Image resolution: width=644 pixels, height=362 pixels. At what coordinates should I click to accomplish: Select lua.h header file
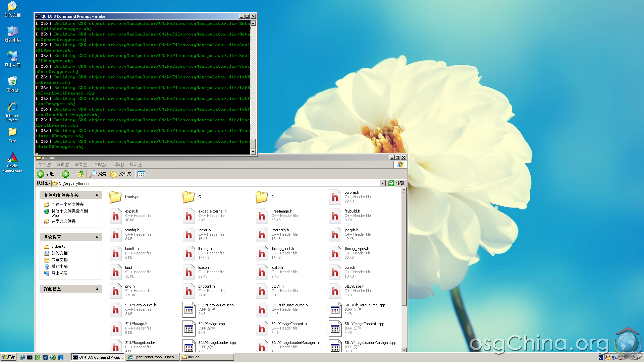(130, 272)
